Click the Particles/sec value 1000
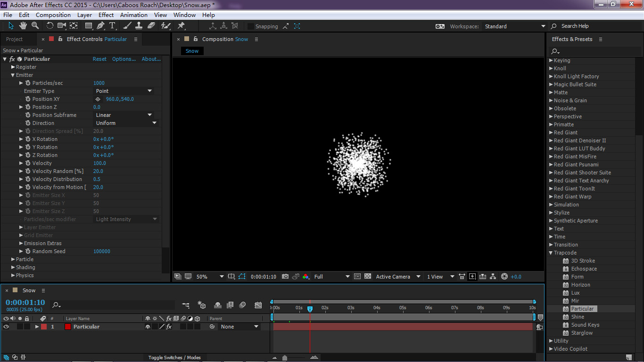Viewport: 644px width, 362px height. coord(99,83)
